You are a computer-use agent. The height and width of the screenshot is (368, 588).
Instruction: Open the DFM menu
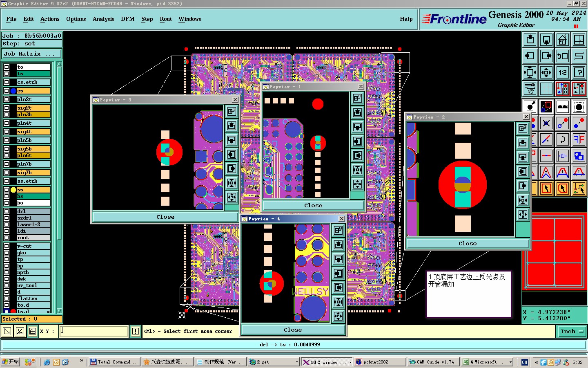[x=128, y=19]
